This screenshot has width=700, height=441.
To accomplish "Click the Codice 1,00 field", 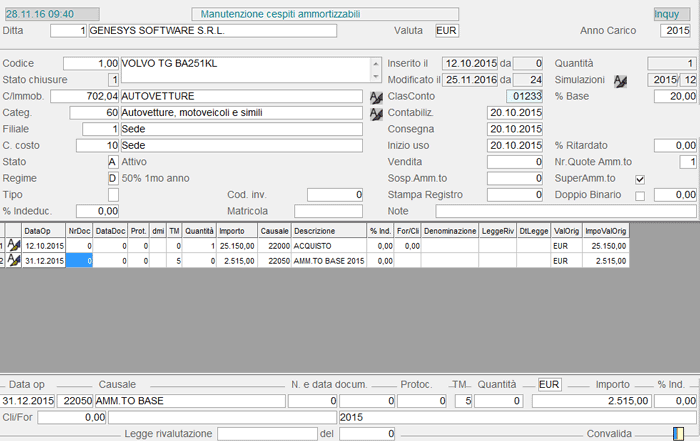I will point(91,63).
